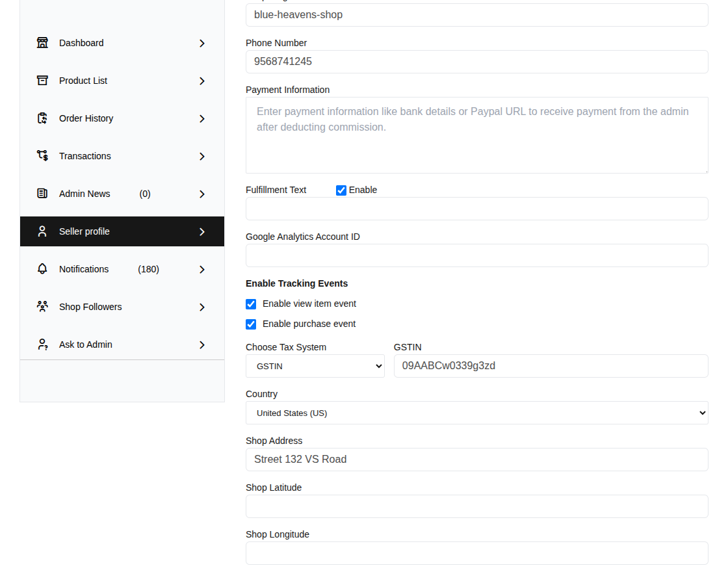Click the GSTIN input field
The width and height of the screenshot is (728, 572).
(x=551, y=365)
